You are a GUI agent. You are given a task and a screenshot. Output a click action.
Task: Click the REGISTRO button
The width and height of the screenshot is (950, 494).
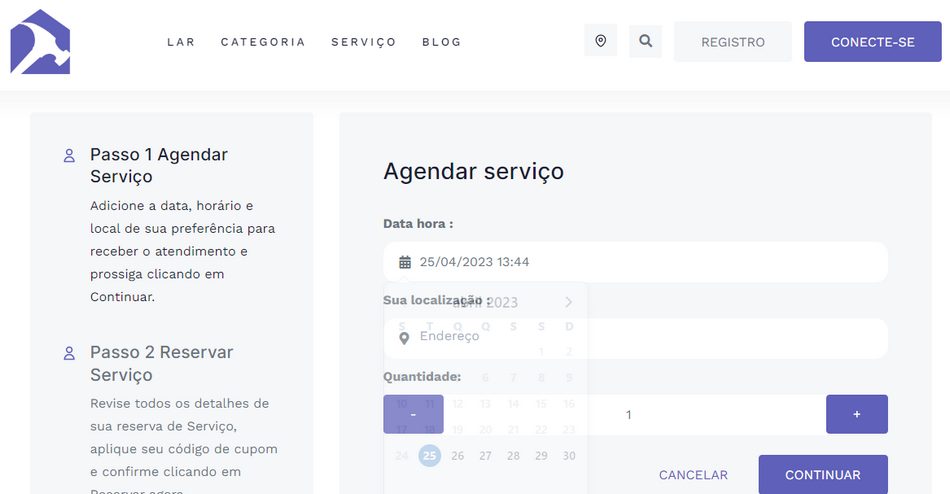click(732, 42)
